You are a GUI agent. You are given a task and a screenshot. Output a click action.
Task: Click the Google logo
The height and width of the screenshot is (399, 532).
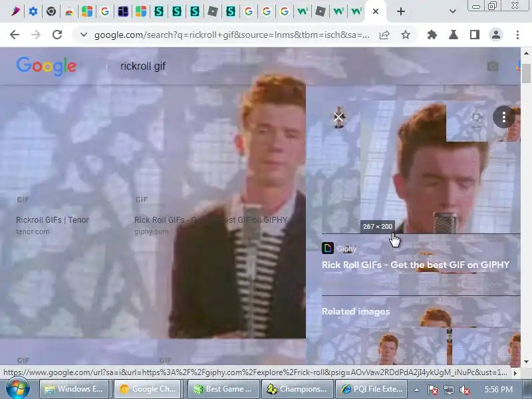point(47,66)
